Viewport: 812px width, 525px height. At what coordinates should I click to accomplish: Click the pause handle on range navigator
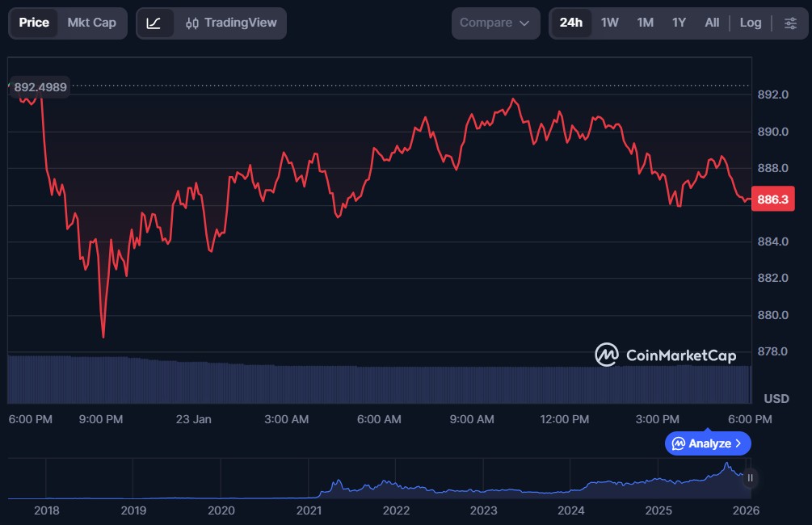tap(750, 478)
